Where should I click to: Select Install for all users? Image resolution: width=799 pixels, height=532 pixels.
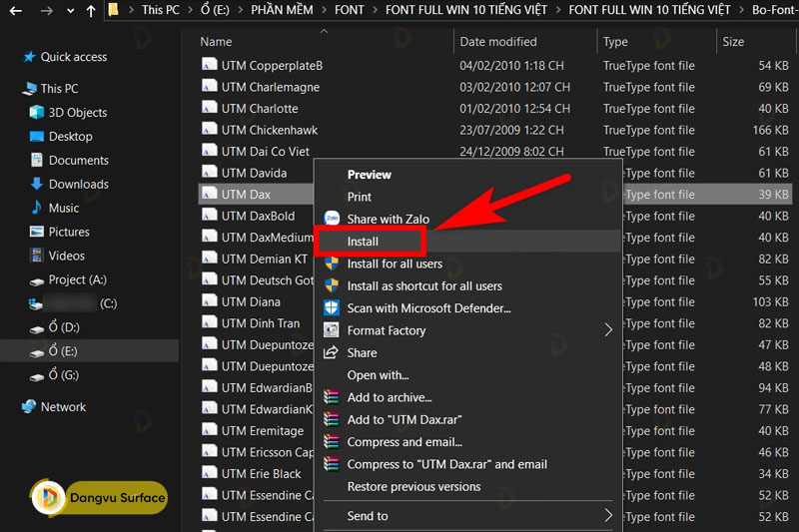(x=395, y=264)
